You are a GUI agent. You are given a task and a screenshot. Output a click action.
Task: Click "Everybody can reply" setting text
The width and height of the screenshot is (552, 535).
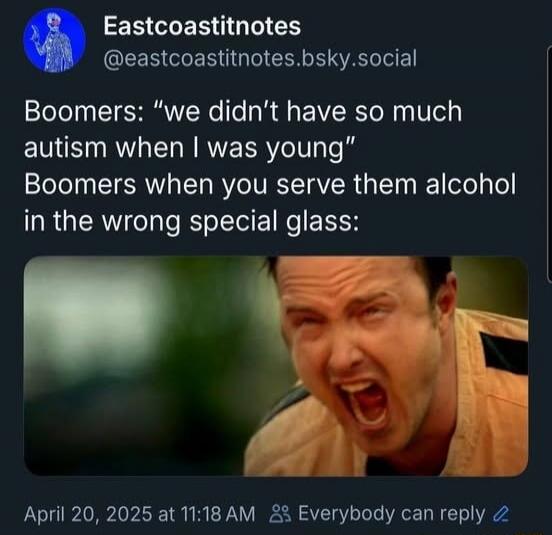tap(391, 514)
